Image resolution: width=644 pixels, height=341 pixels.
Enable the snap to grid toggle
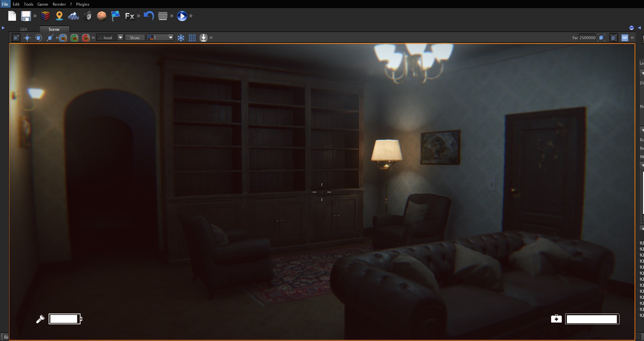[x=192, y=38]
